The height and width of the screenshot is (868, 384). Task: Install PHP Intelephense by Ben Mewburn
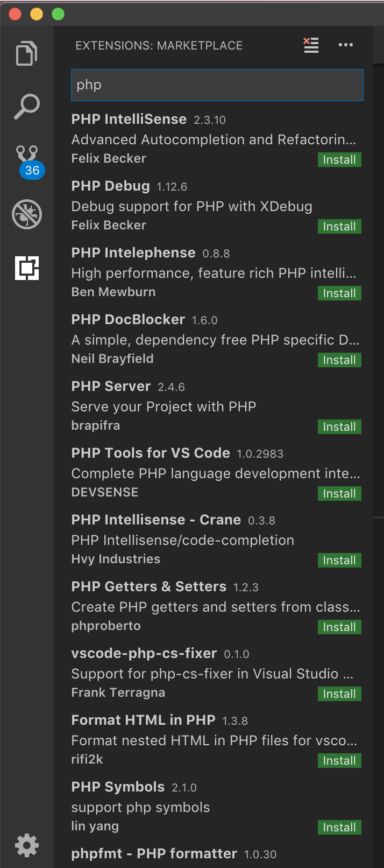[339, 293]
